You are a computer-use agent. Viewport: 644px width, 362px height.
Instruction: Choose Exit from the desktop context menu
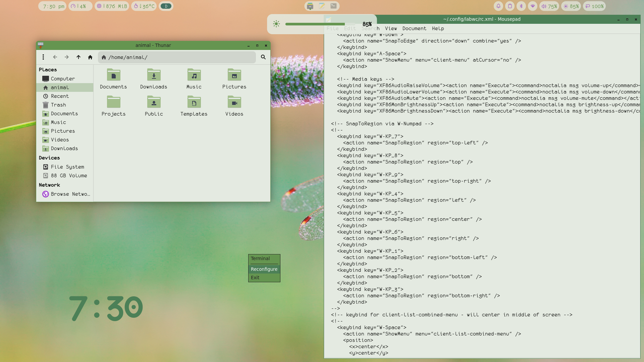point(264,278)
